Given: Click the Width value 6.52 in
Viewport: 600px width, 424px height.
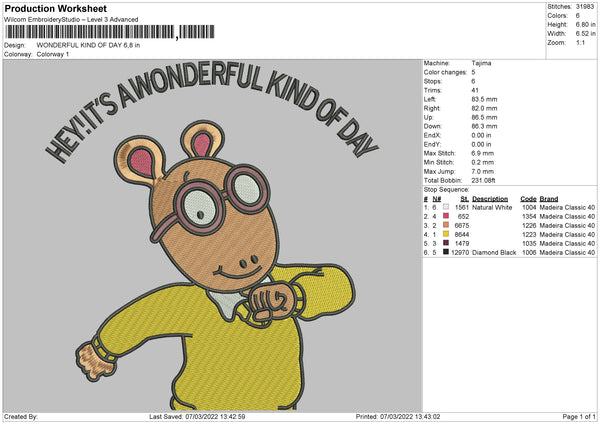Looking at the screenshot, I should [585, 34].
